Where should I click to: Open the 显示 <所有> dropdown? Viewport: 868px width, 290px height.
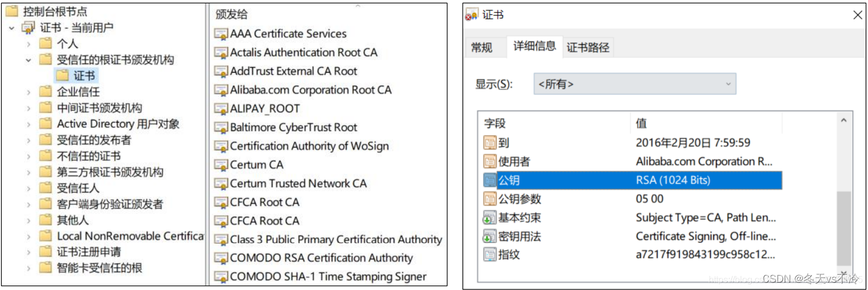tap(635, 84)
